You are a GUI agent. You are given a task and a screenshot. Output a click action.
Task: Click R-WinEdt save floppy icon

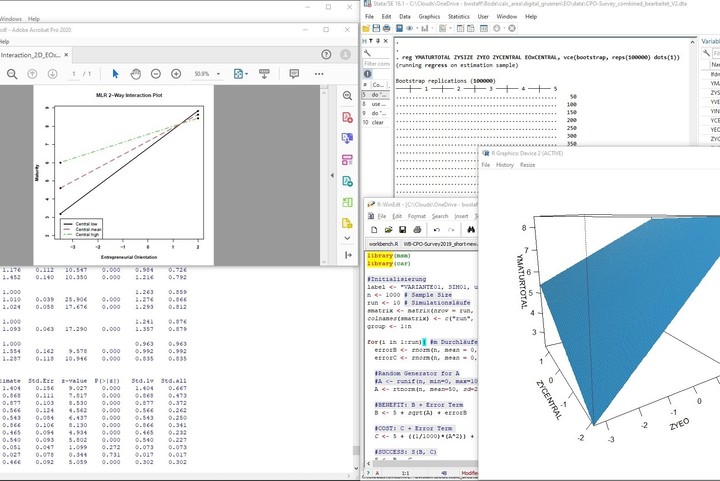402,229
